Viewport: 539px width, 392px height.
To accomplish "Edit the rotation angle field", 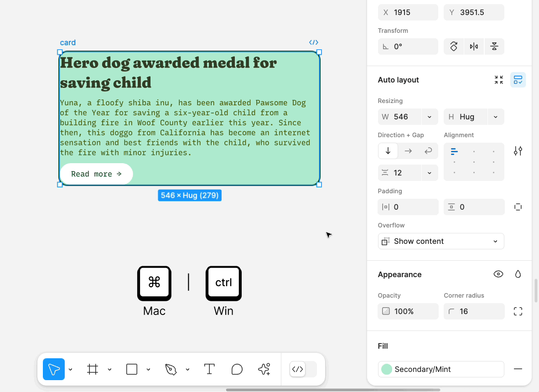I will click(x=408, y=46).
